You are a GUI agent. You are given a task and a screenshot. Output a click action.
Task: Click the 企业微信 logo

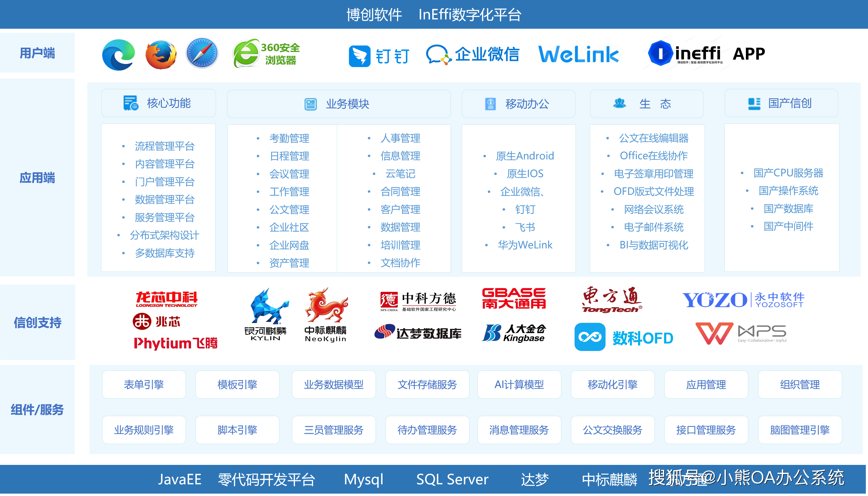point(472,54)
